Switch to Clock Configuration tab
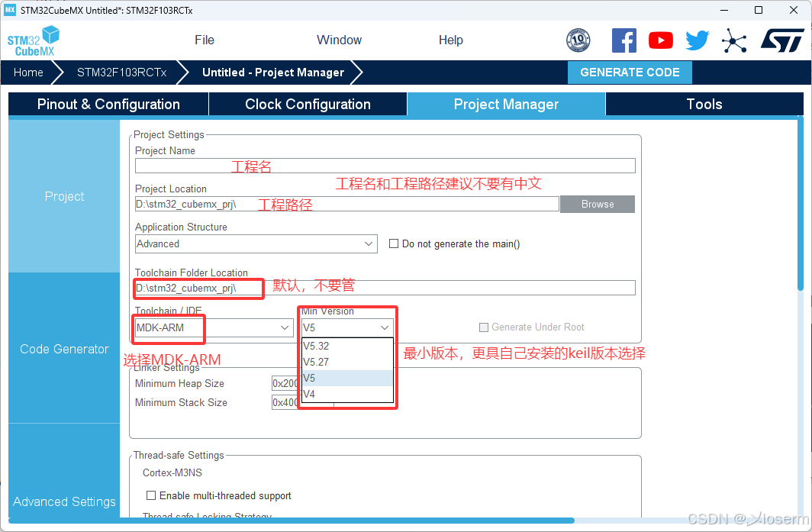Viewport: 812px width, 532px height. [308, 104]
